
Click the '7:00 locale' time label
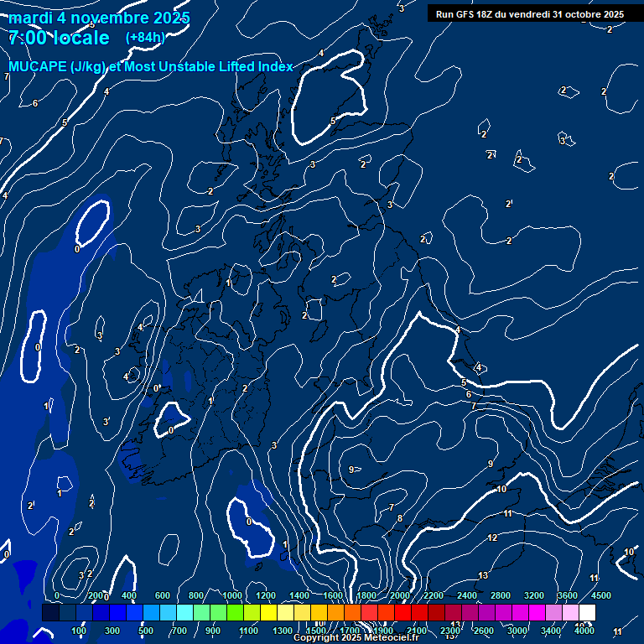(59, 38)
